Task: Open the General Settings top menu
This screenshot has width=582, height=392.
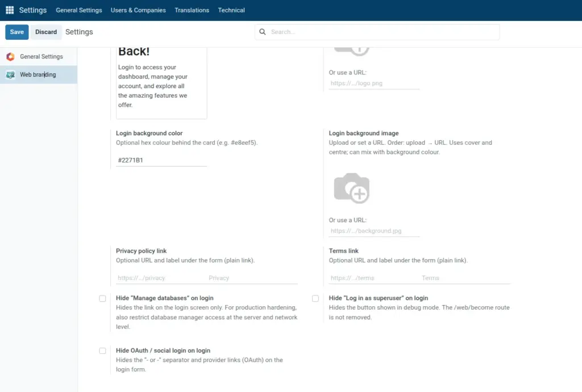Action: pos(78,10)
